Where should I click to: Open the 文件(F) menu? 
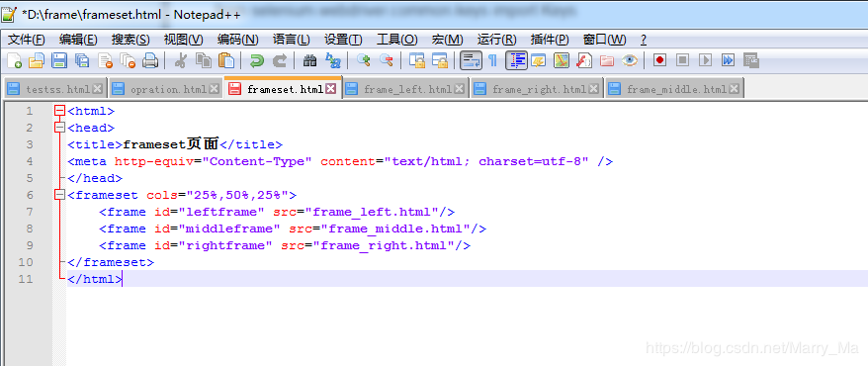pyautogui.click(x=27, y=40)
